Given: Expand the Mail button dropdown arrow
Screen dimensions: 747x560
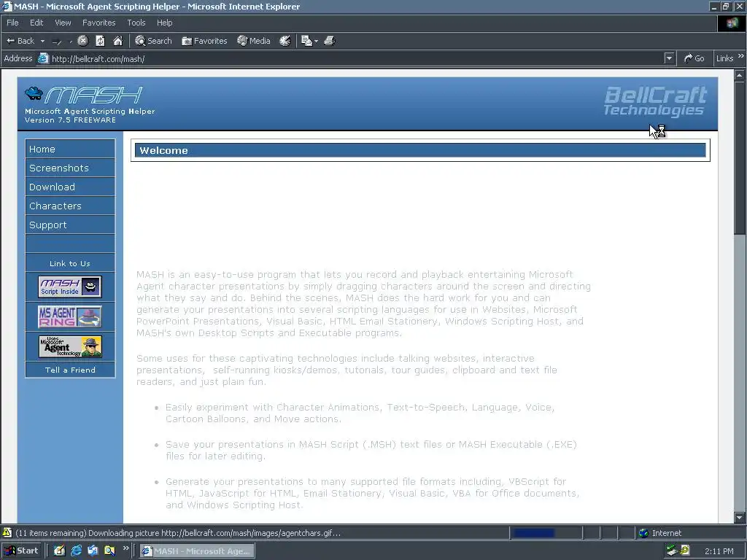Looking at the screenshot, I should [316, 42].
